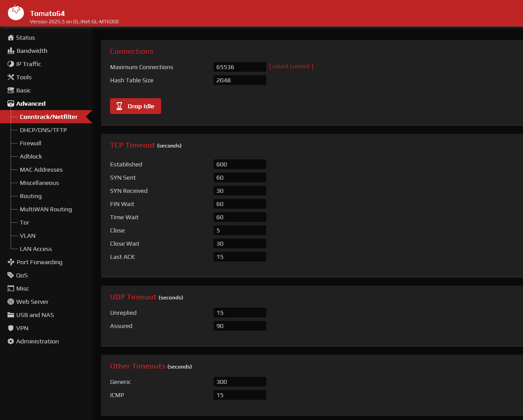This screenshot has width=523, height=420.
Task: Click the Advanced router icon
Action: click(x=11, y=103)
